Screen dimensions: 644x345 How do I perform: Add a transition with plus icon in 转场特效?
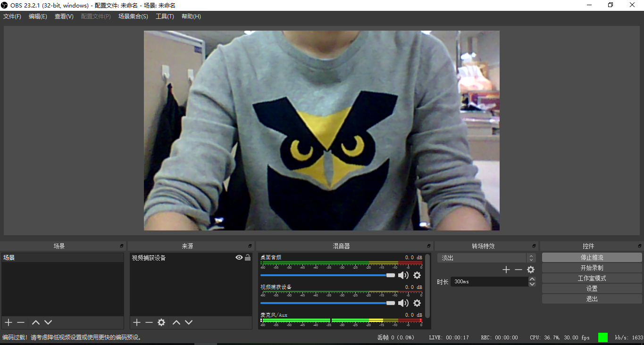click(x=506, y=270)
